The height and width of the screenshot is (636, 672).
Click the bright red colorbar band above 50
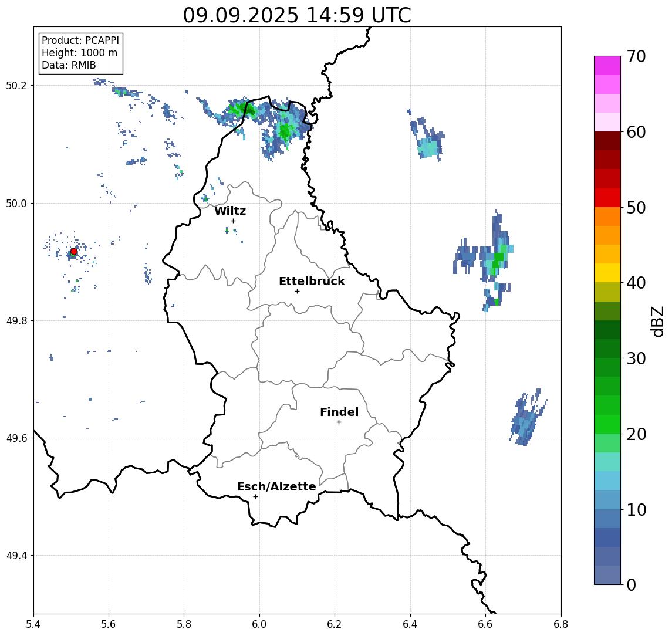click(x=607, y=198)
